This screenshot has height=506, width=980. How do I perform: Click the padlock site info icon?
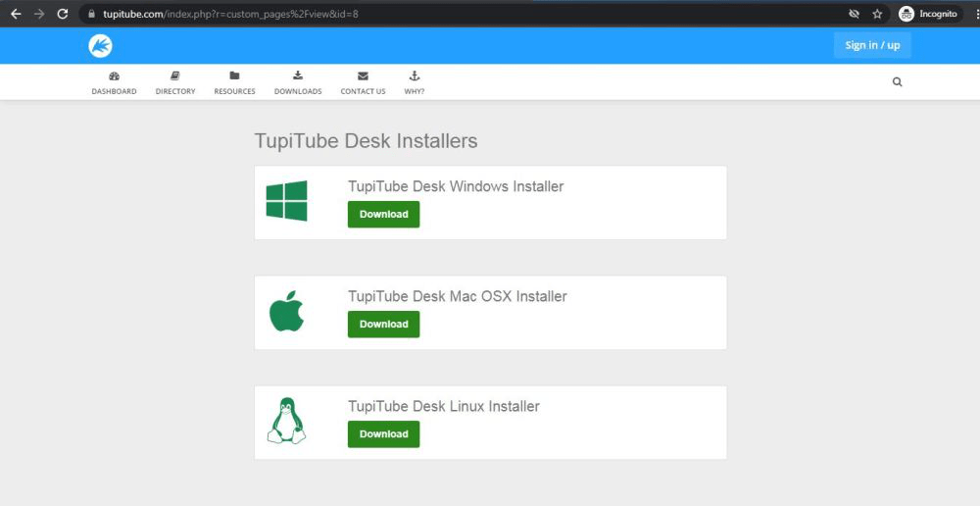point(91,14)
